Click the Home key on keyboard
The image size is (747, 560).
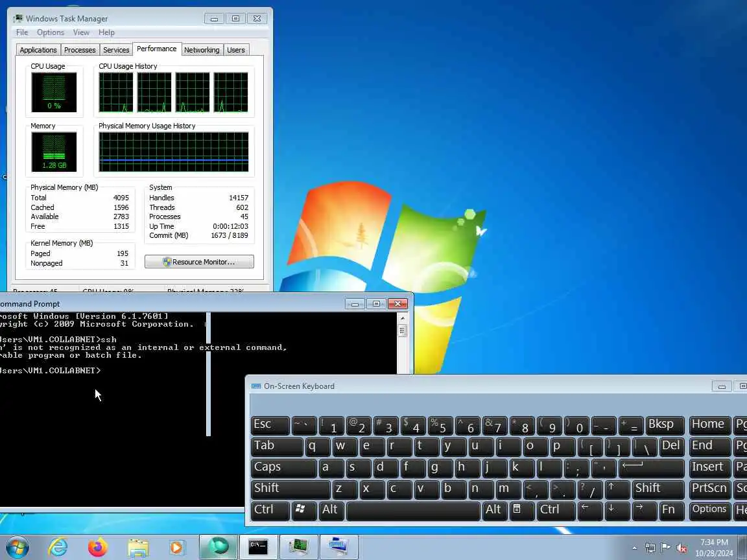pos(710,425)
